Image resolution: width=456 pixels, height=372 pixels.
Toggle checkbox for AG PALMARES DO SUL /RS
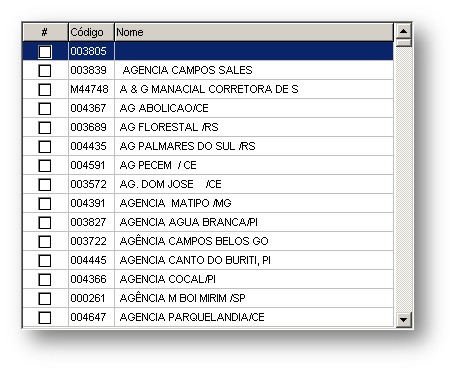pyautogui.click(x=45, y=147)
